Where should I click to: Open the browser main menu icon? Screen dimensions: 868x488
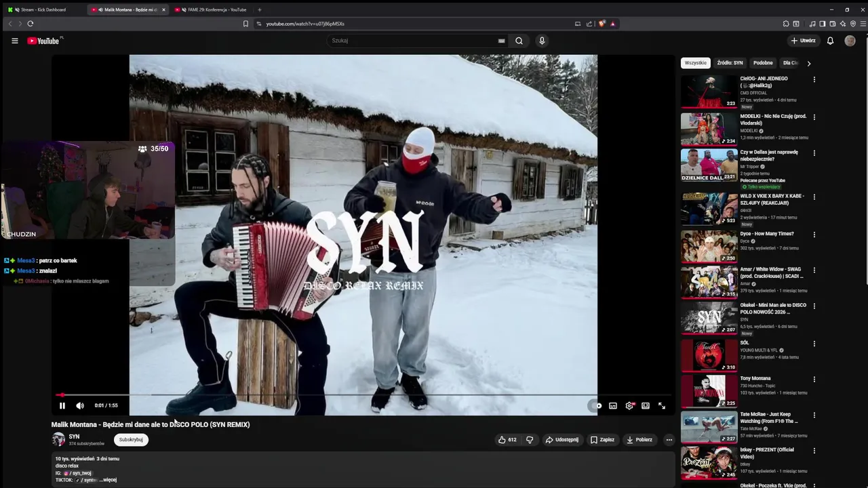pyautogui.click(x=863, y=24)
